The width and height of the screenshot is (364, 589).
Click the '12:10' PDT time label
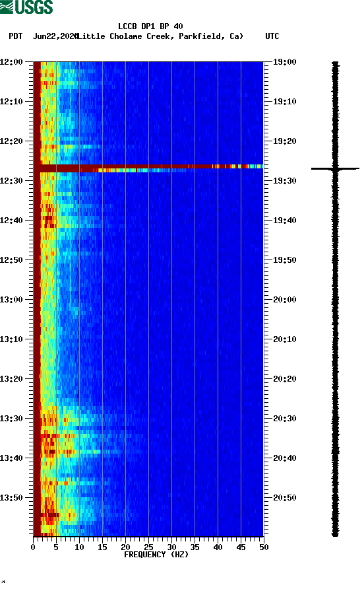11,102
